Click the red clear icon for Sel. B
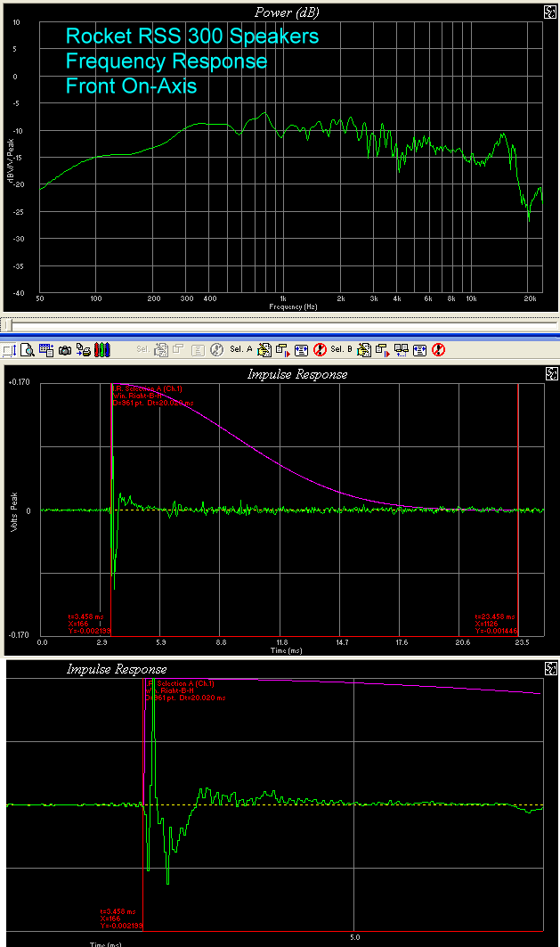Viewport: 560px width, 947px height. 439,350
